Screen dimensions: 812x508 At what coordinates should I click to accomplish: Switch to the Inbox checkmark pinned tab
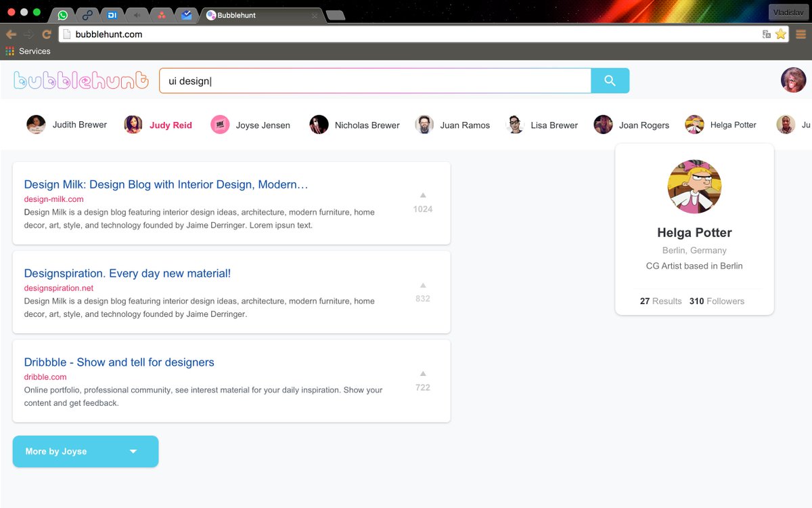click(186, 15)
